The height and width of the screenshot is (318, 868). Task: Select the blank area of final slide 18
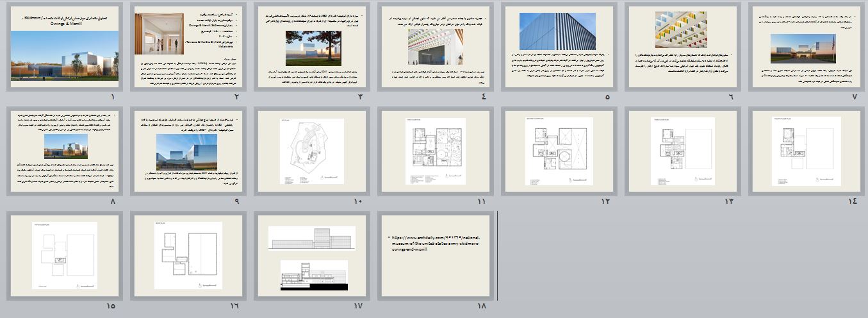pyautogui.click(x=436, y=276)
